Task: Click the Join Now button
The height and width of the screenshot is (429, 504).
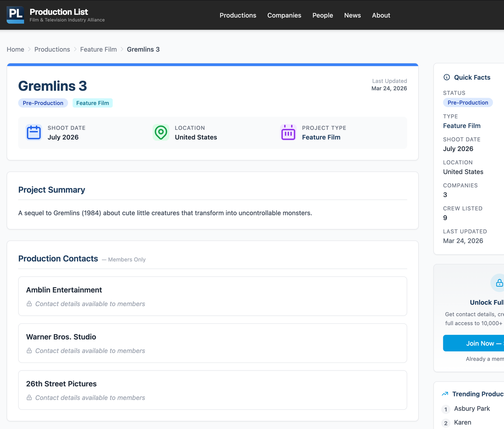Action: point(473,343)
